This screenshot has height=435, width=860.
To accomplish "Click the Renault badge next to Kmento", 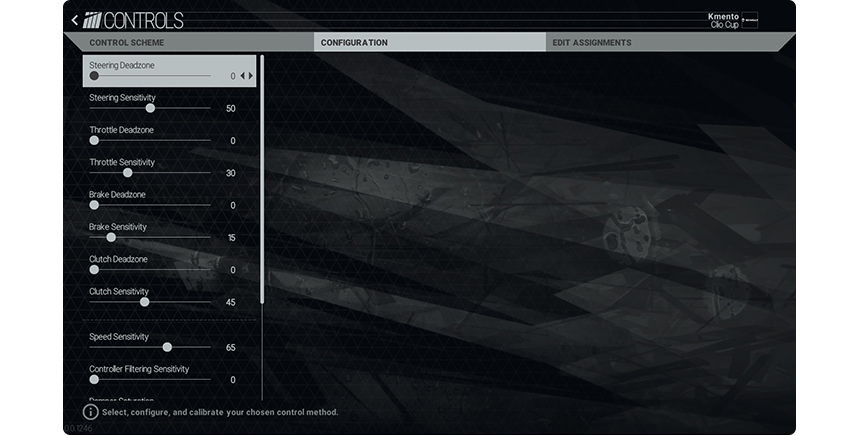I will [x=749, y=20].
